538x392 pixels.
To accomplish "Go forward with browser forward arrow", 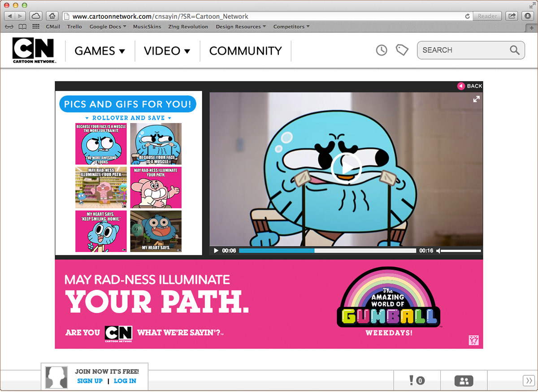I will (x=21, y=16).
